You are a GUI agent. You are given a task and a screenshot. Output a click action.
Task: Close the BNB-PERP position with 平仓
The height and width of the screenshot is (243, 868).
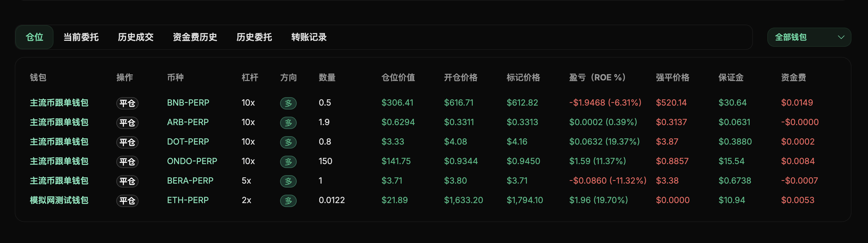(127, 103)
